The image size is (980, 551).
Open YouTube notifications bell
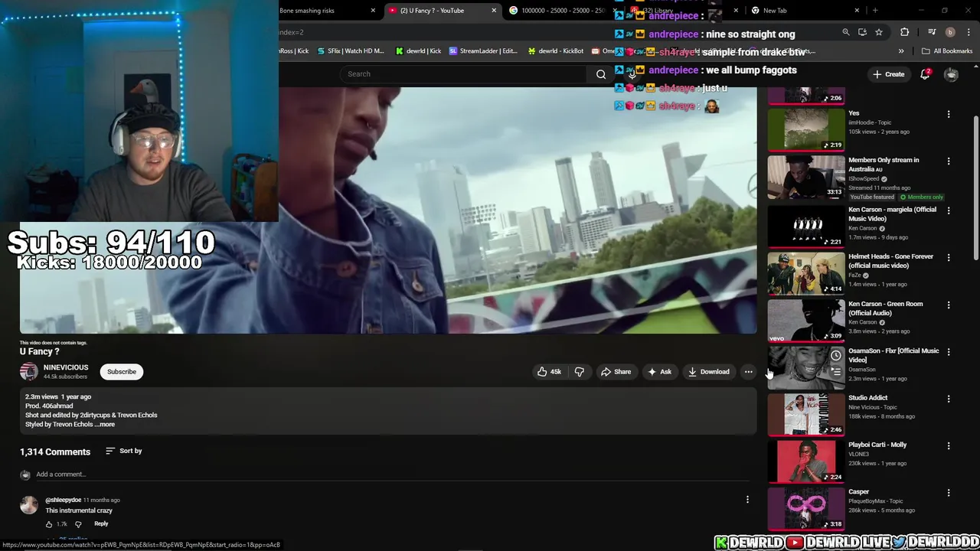pyautogui.click(x=925, y=74)
